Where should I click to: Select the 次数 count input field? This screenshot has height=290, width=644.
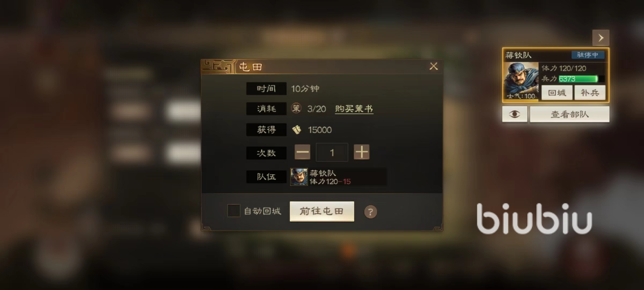(332, 152)
